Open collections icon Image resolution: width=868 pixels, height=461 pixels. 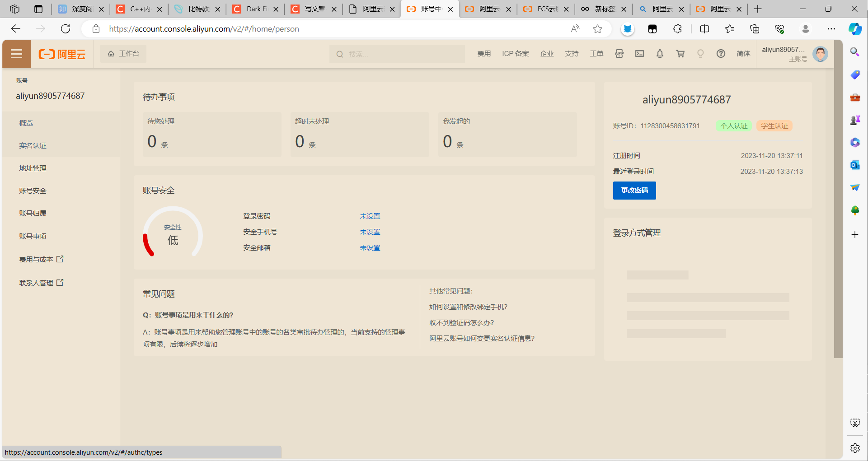[x=754, y=29]
